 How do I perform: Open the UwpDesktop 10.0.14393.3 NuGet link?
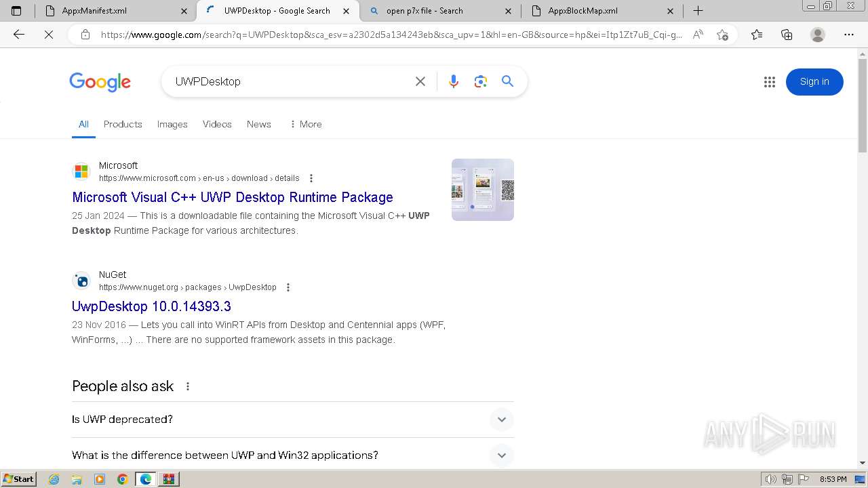151,306
